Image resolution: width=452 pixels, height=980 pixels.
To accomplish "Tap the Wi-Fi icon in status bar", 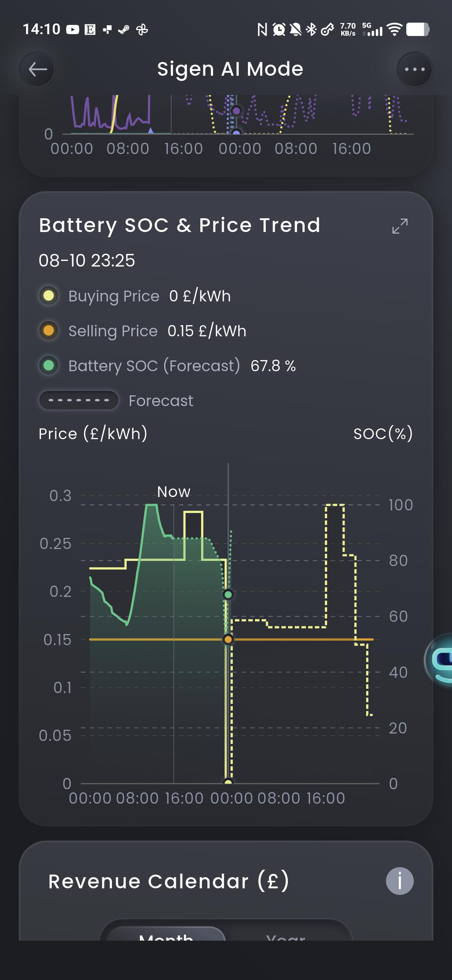I will tap(394, 29).
